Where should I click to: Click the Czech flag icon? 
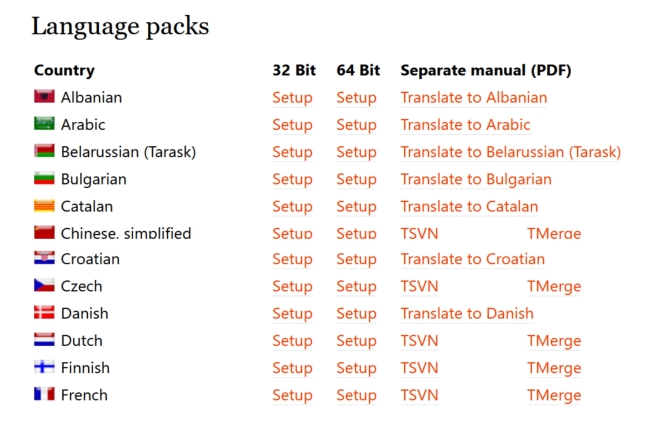pyautogui.click(x=44, y=285)
